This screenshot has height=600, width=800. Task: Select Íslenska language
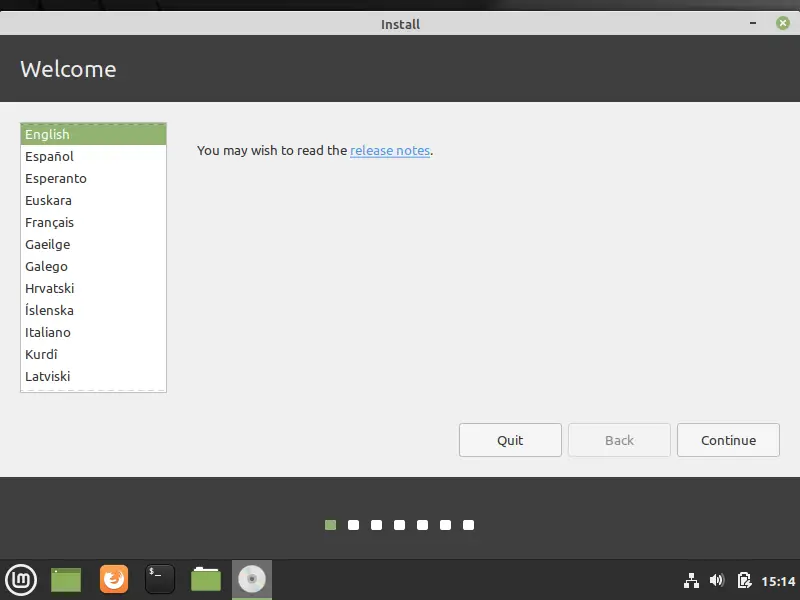[x=93, y=310]
